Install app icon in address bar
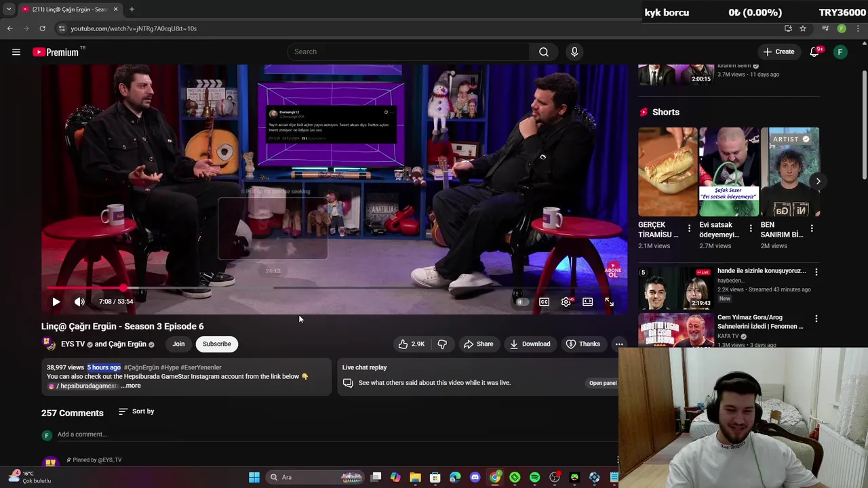Screen dimensions: 868x488 click(x=788, y=28)
